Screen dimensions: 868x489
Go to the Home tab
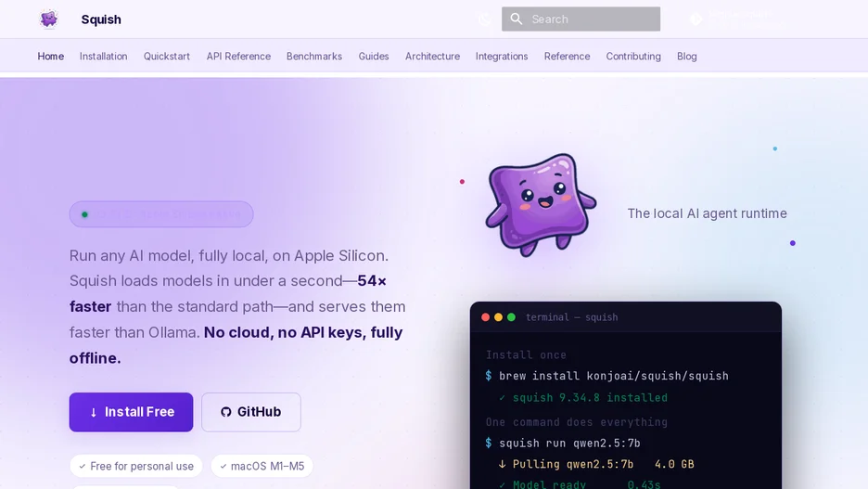tap(50, 56)
